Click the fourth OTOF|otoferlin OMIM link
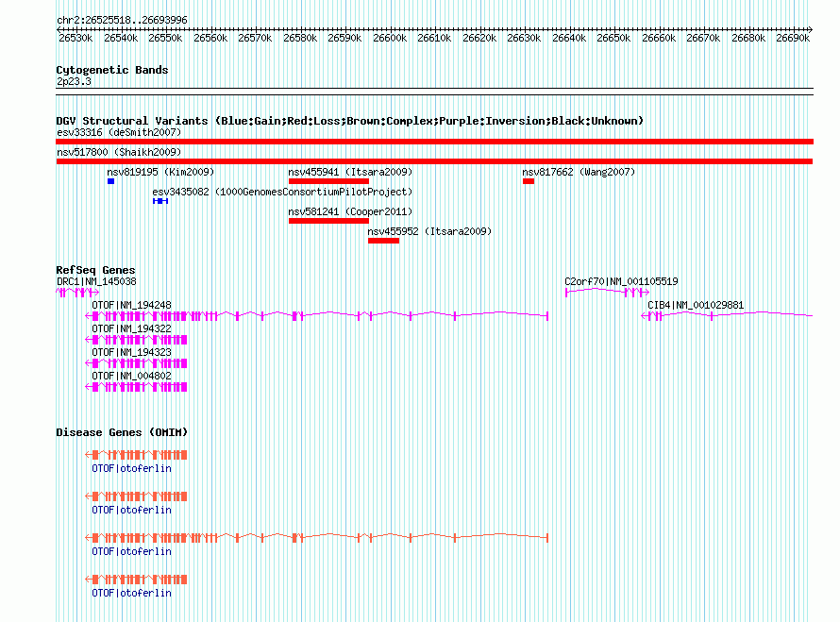 point(132,593)
